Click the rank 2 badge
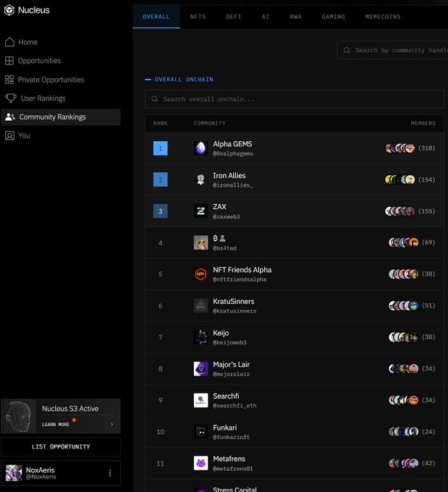The image size is (448, 492). (161, 179)
